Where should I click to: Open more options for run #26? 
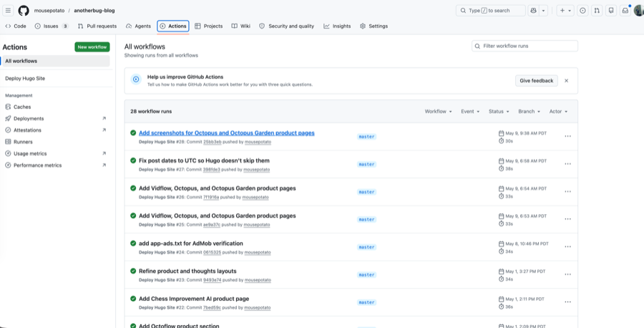[x=567, y=191]
